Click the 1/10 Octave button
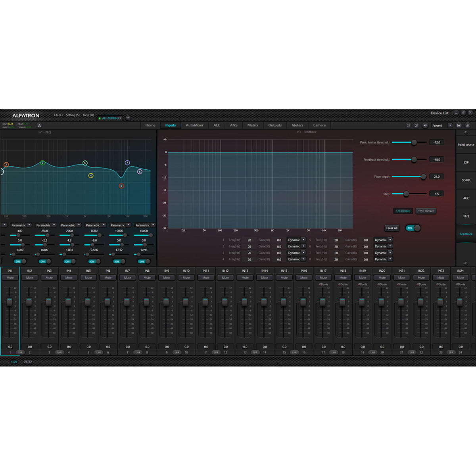The width and height of the screenshot is (476, 476). click(425, 211)
